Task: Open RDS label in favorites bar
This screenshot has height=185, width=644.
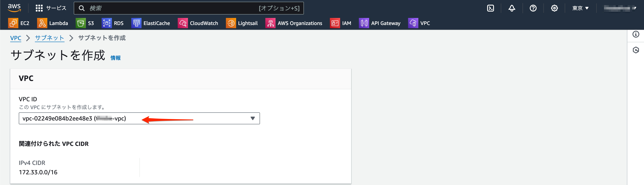Action: tap(119, 23)
